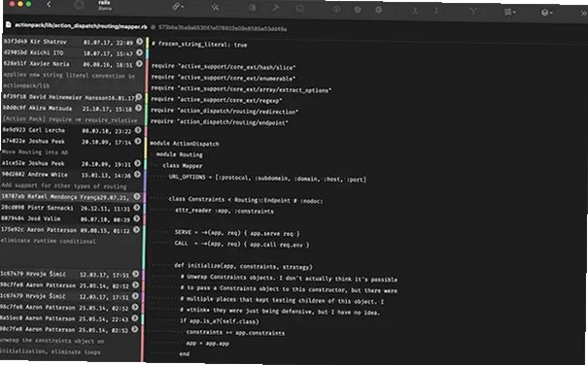Jump to commit 8e9d923 by Carl Lerche
588x365 pixels.
(138, 130)
